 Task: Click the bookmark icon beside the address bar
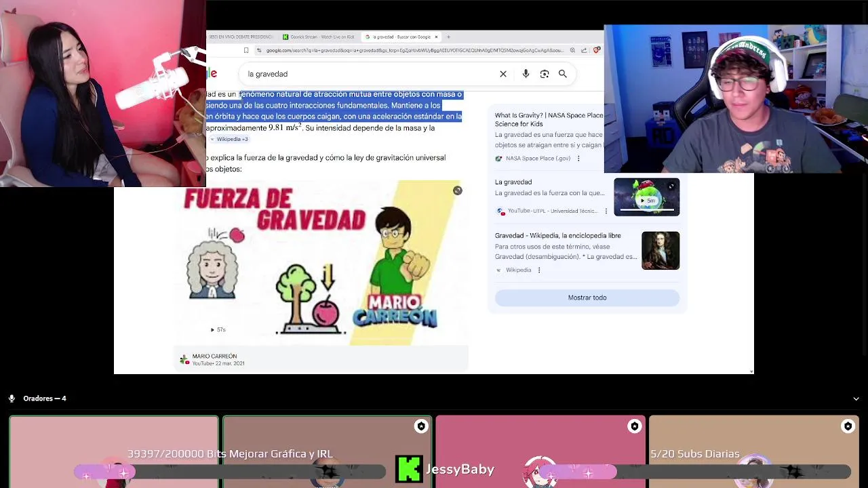(246, 50)
